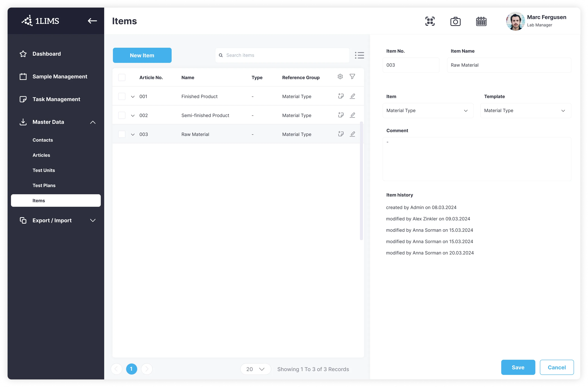Select checkbox for item 001
Image resolution: width=588 pixels, height=387 pixels.
pos(122,96)
